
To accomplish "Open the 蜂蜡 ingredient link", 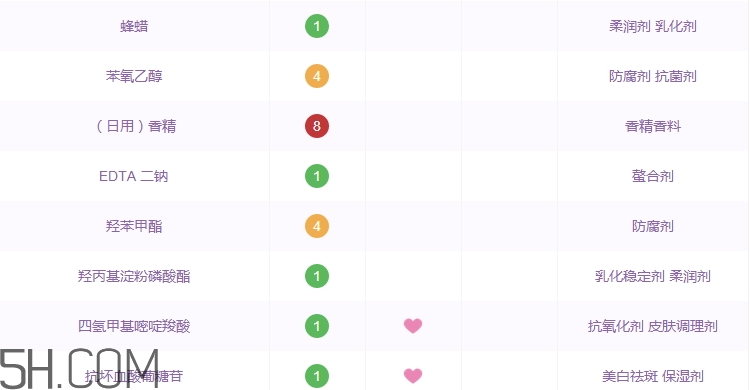I will (x=134, y=26).
